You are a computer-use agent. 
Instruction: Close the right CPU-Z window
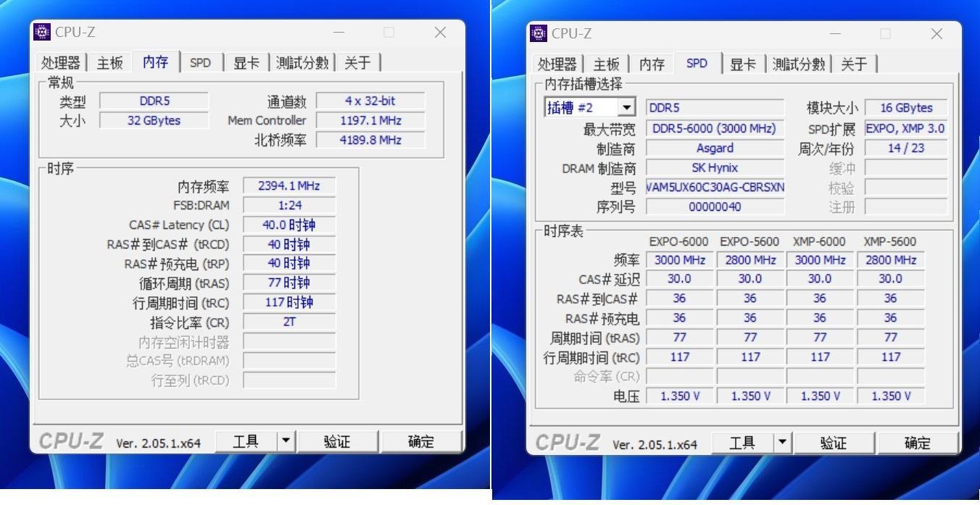937,34
